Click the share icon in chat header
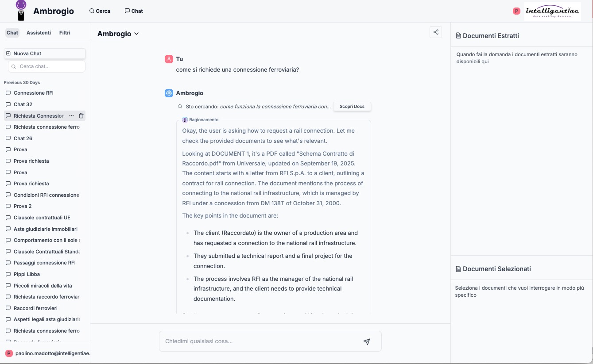Screen dimensions: 593x364 pyautogui.click(x=436, y=32)
